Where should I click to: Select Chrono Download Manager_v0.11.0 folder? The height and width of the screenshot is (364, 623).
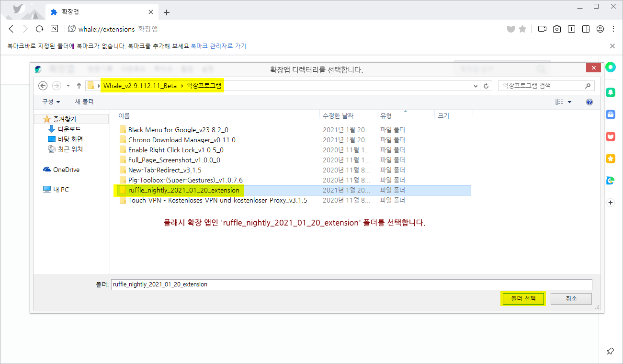coord(177,140)
